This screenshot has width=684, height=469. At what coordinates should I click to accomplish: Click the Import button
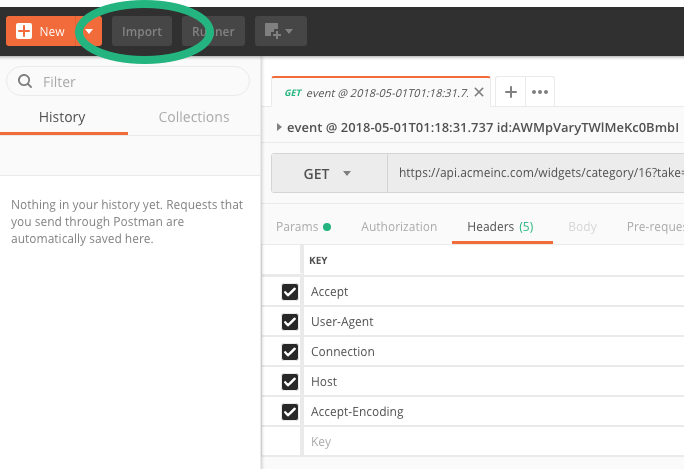(x=142, y=31)
